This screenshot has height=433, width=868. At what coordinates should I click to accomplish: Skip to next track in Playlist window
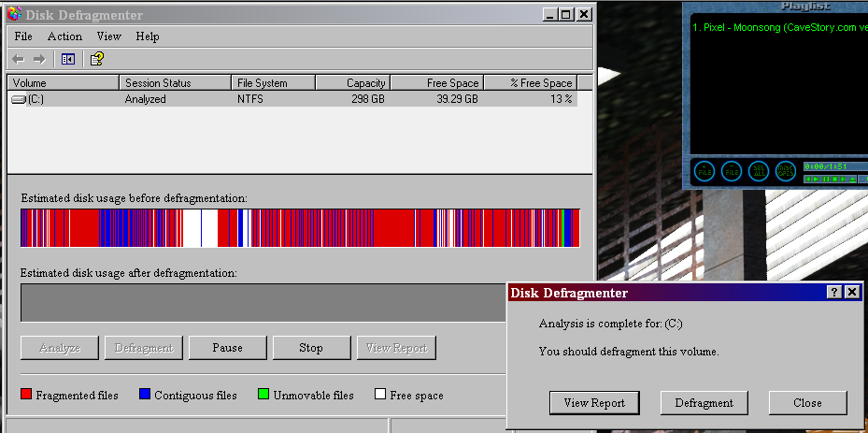(843, 179)
